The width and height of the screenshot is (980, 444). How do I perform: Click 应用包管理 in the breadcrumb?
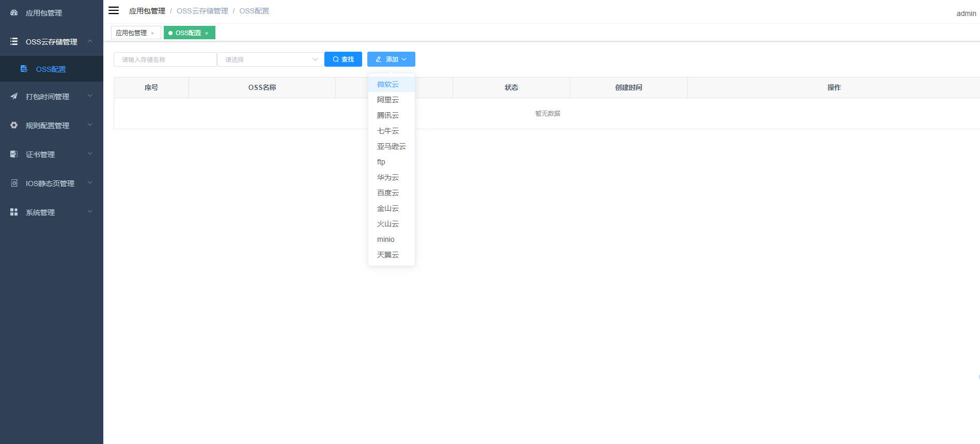pos(147,11)
